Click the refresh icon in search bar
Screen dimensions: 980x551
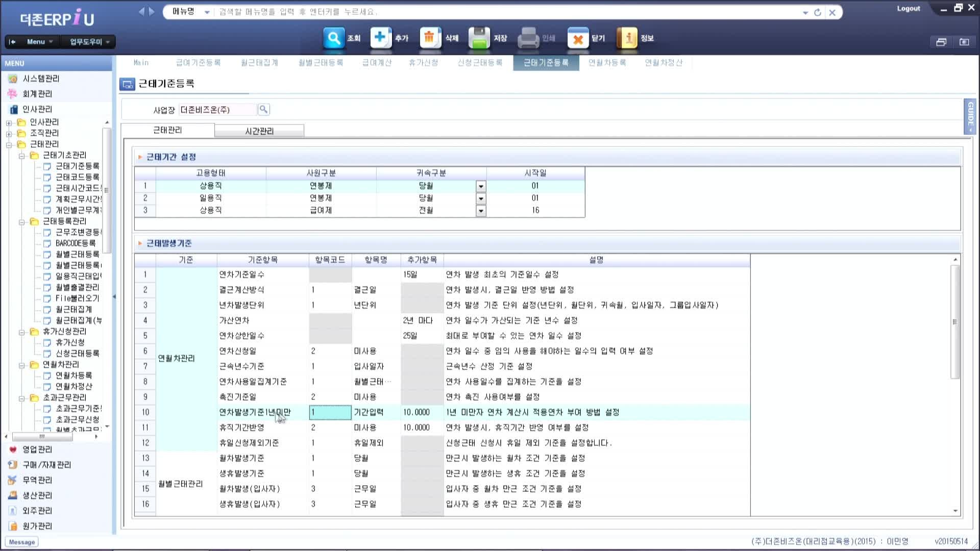click(818, 12)
